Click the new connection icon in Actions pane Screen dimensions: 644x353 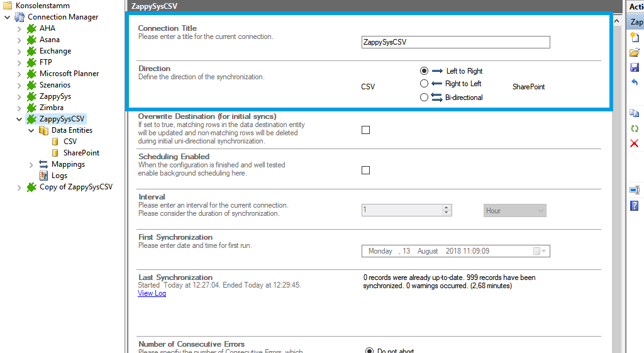pyautogui.click(x=635, y=37)
